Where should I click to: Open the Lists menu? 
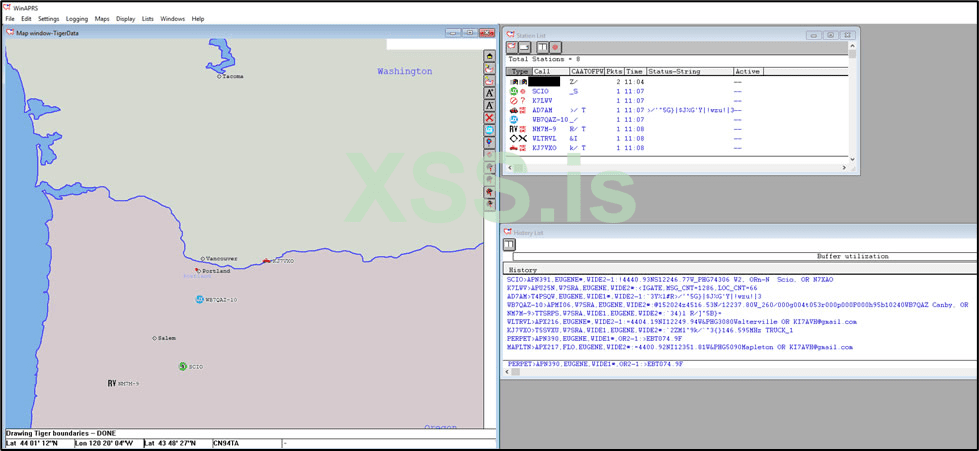pyautogui.click(x=148, y=19)
